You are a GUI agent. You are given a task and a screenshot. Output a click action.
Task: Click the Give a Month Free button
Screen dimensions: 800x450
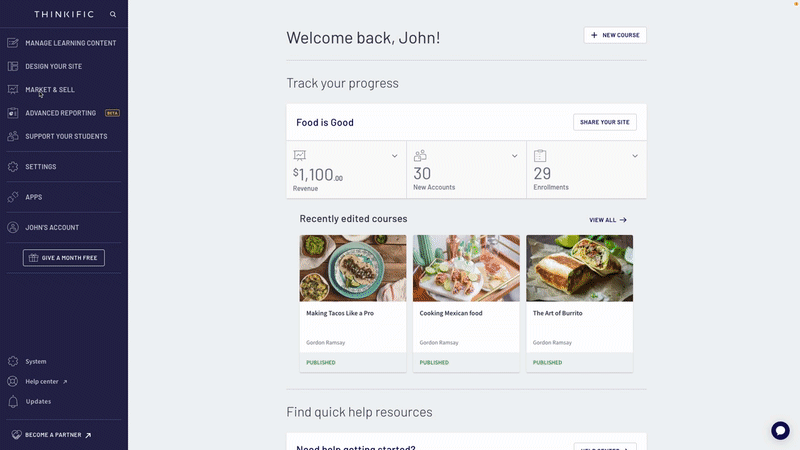(64, 258)
